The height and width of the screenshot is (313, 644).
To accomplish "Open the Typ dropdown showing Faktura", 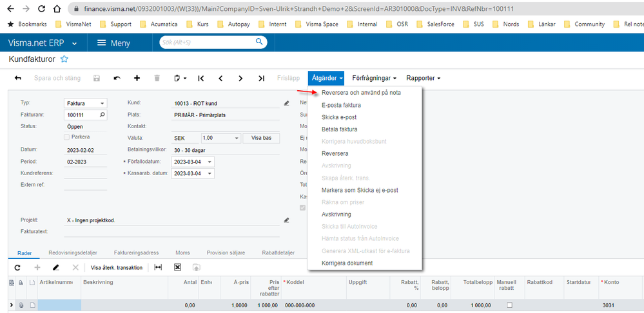I will coord(102,104).
